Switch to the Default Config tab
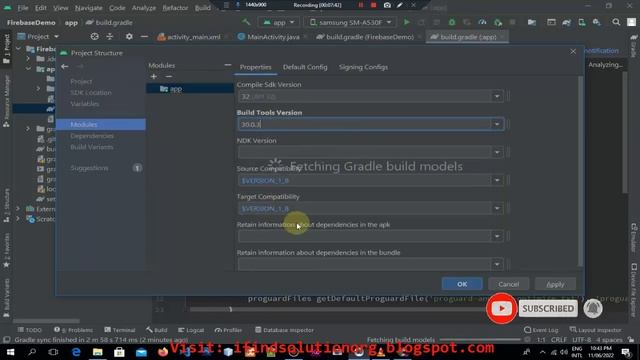This screenshot has width=640, height=360. tap(305, 67)
